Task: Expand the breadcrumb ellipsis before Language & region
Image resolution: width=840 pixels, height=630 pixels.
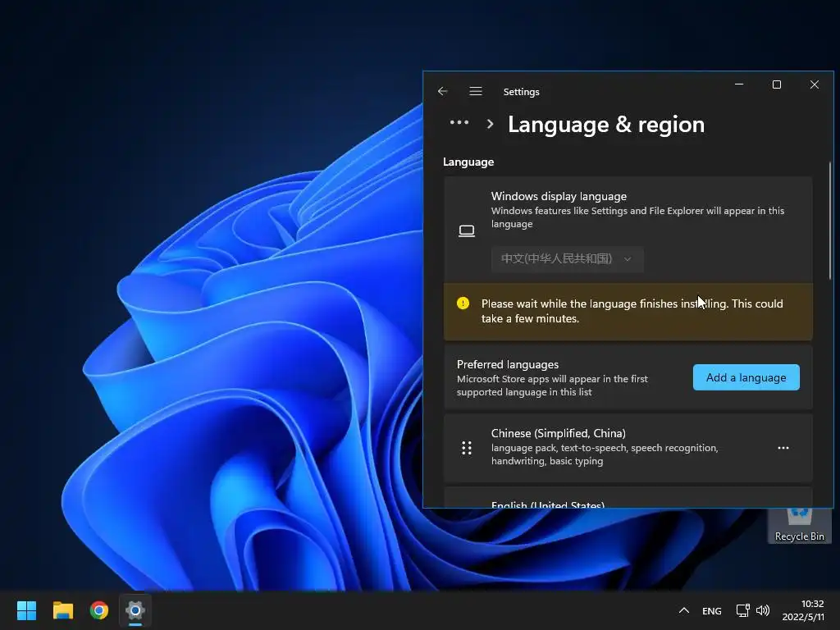Action: pos(459,123)
